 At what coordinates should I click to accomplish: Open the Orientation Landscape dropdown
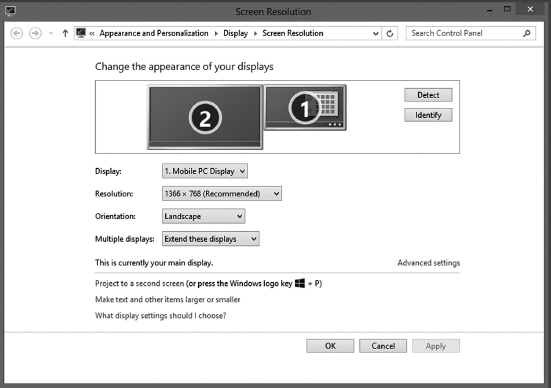click(x=203, y=216)
